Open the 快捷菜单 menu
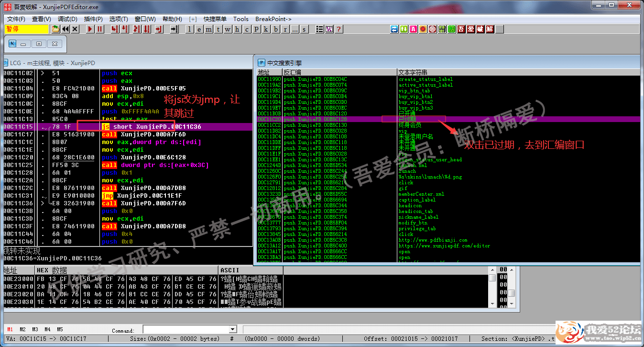This screenshot has width=644, height=347. 215,19
